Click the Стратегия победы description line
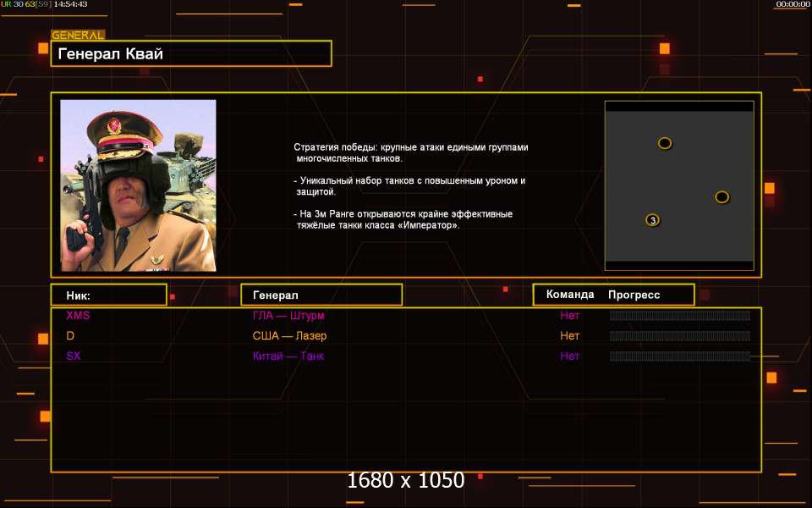This screenshot has width=812, height=508. click(x=411, y=152)
